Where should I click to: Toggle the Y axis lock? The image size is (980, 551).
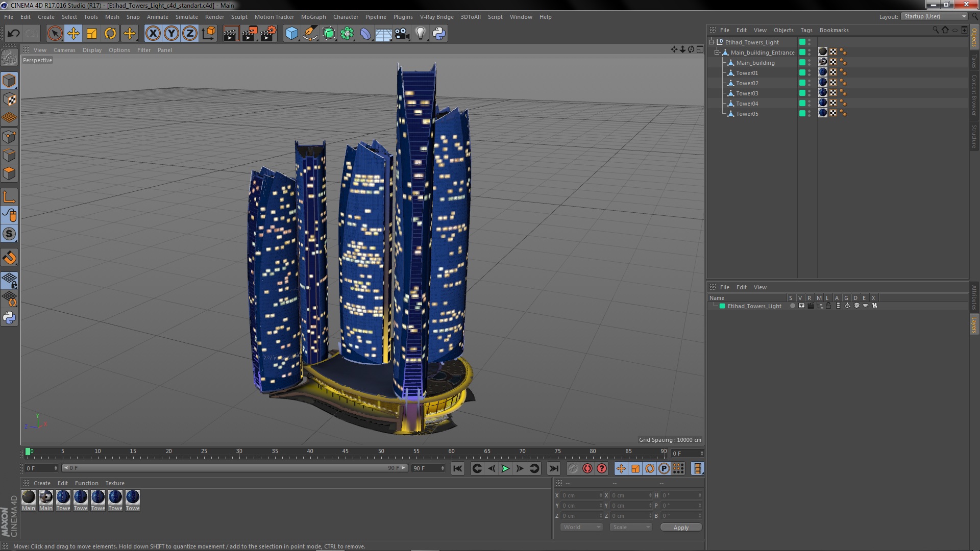click(171, 34)
